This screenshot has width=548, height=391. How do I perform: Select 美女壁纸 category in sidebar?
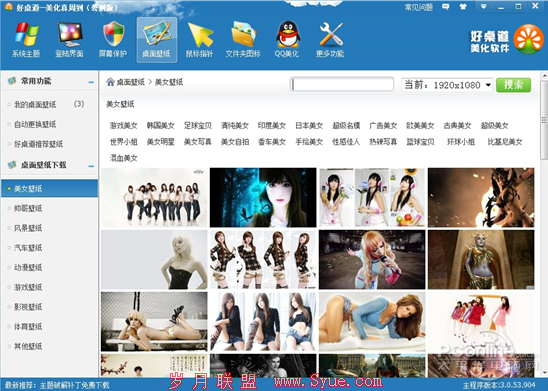click(50, 189)
